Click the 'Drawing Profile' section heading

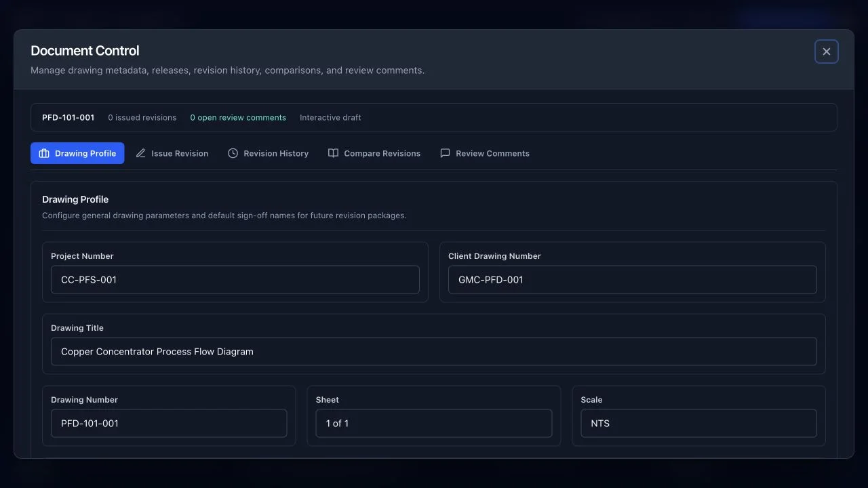tap(75, 199)
